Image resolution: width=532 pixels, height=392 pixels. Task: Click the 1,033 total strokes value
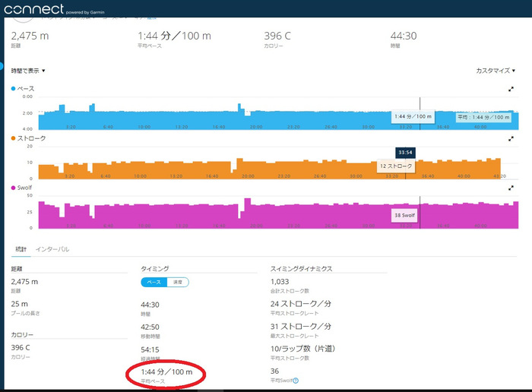(280, 282)
